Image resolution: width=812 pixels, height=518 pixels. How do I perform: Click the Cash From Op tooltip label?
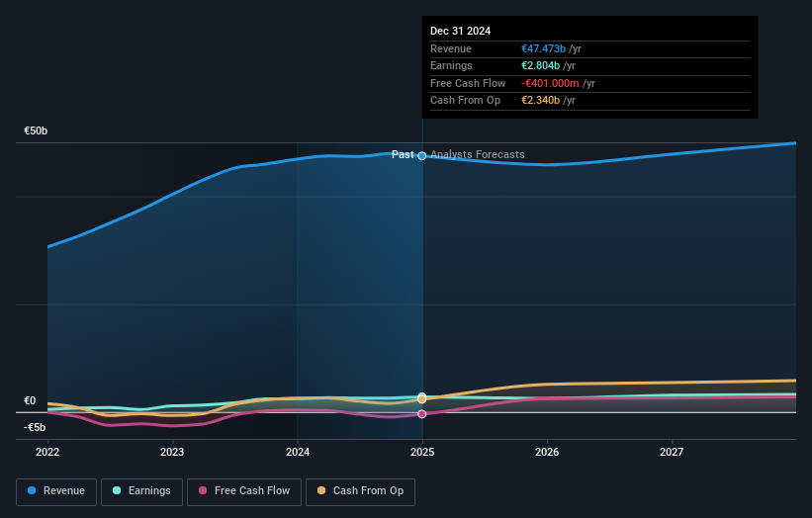(x=465, y=101)
